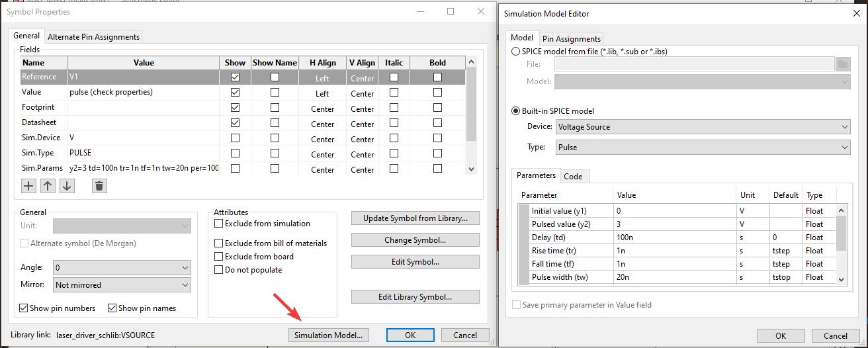Edit the Pulse width (tw) value cell

[674, 277]
